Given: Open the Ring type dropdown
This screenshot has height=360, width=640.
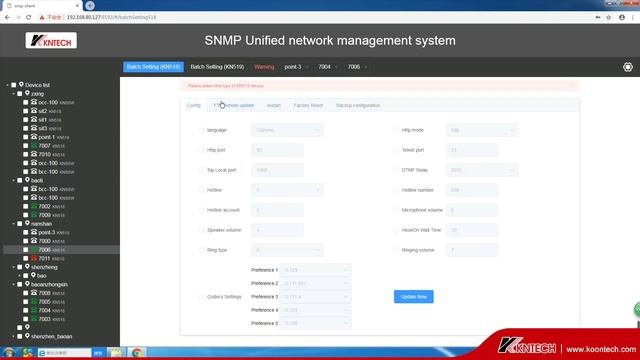Looking at the screenshot, I should point(287,250).
